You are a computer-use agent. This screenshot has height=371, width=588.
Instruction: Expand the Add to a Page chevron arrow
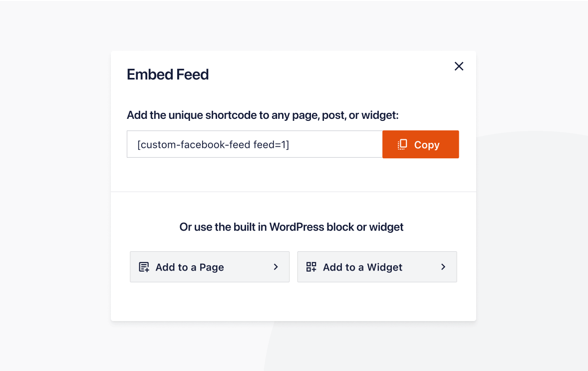(276, 267)
